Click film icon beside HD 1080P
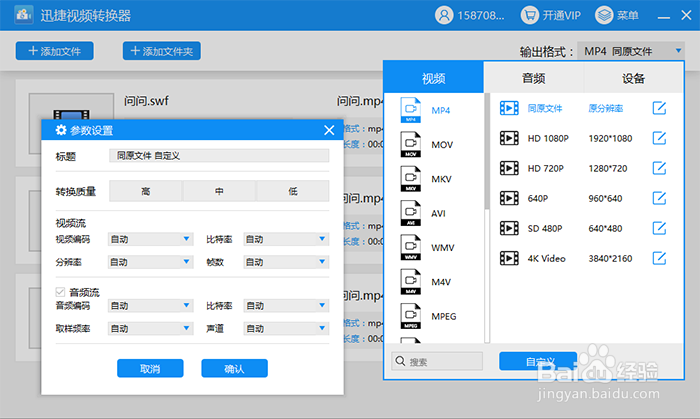The height and width of the screenshot is (419, 700). coord(509,138)
